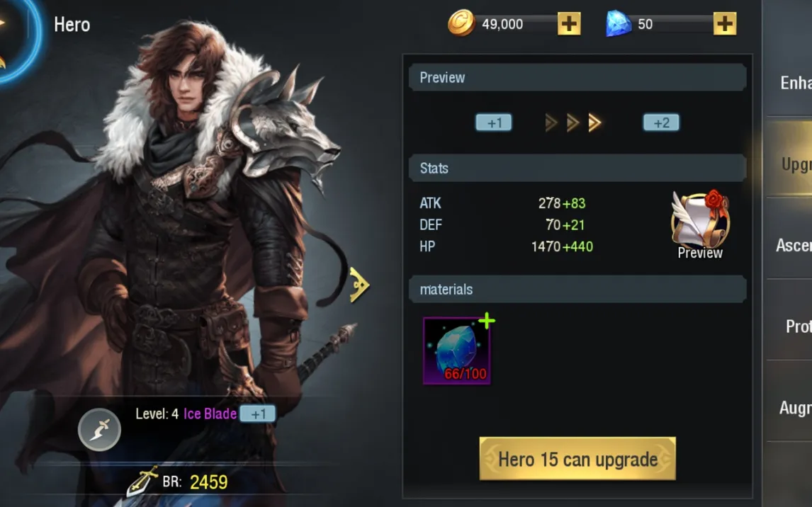
Task: Tap the Ice Blade dagger skill icon
Action: click(99, 429)
